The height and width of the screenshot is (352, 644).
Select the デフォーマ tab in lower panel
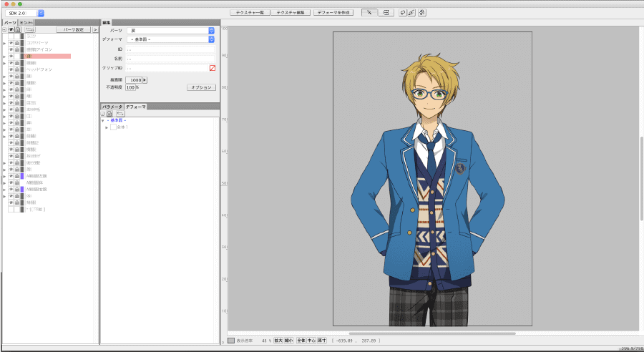[x=135, y=107]
